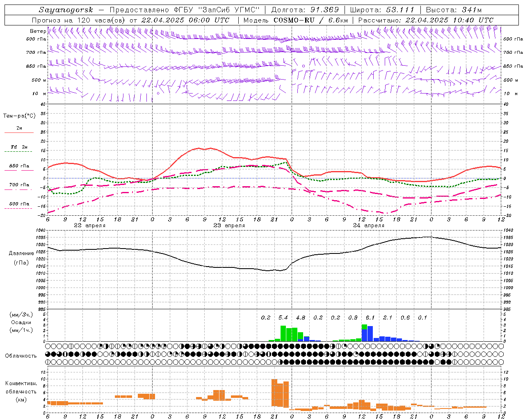This screenshot has height=420, width=525.
Task: Select 'Прогноз на 120 часа(ов)' forecast start text
Action: (x=79, y=20)
